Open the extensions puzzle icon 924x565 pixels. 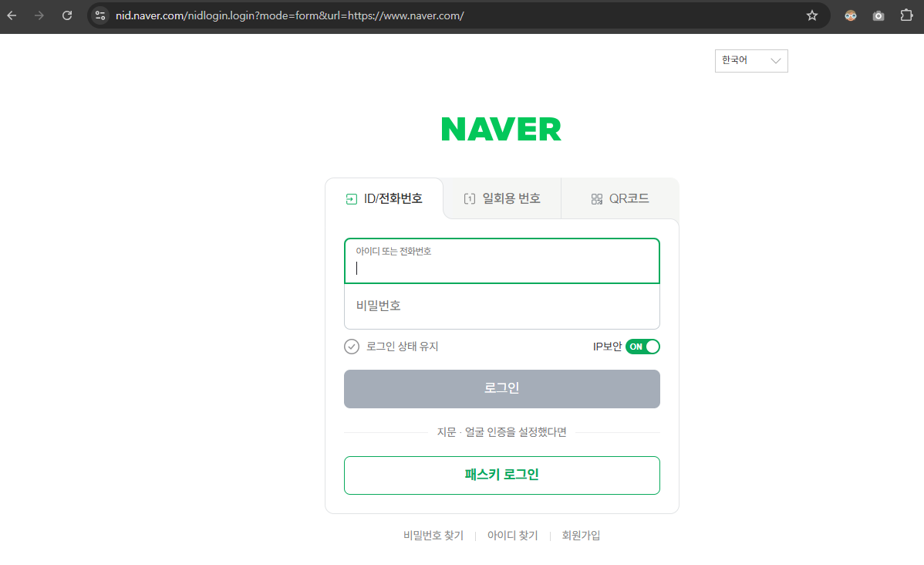[x=907, y=15]
